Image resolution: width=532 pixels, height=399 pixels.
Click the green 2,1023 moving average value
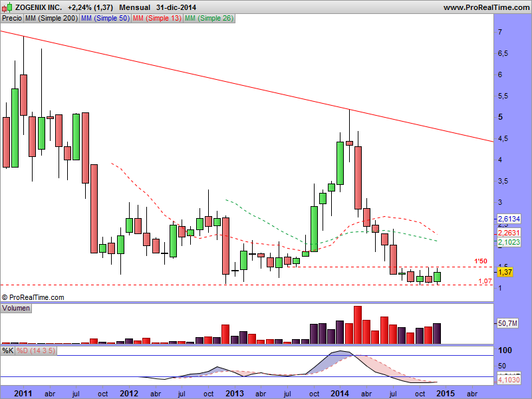(x=509, y=242)
